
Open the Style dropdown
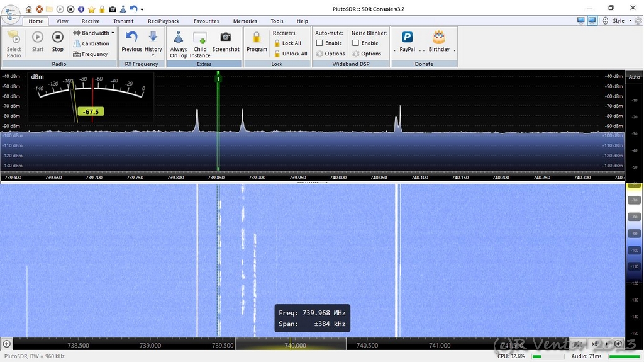click(x=622, y=21)
